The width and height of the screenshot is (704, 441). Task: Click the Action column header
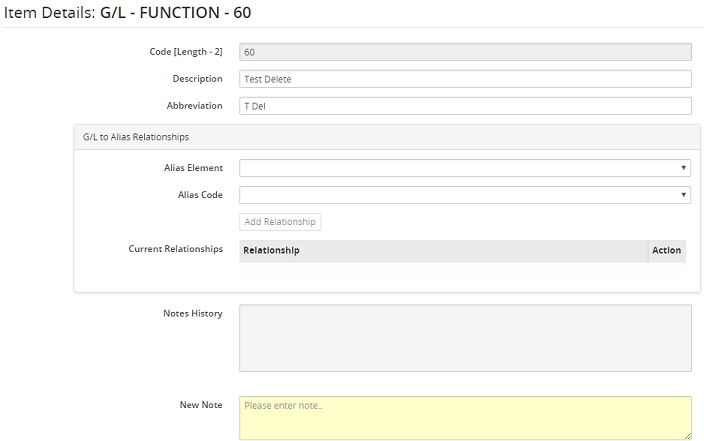point(666,250)
